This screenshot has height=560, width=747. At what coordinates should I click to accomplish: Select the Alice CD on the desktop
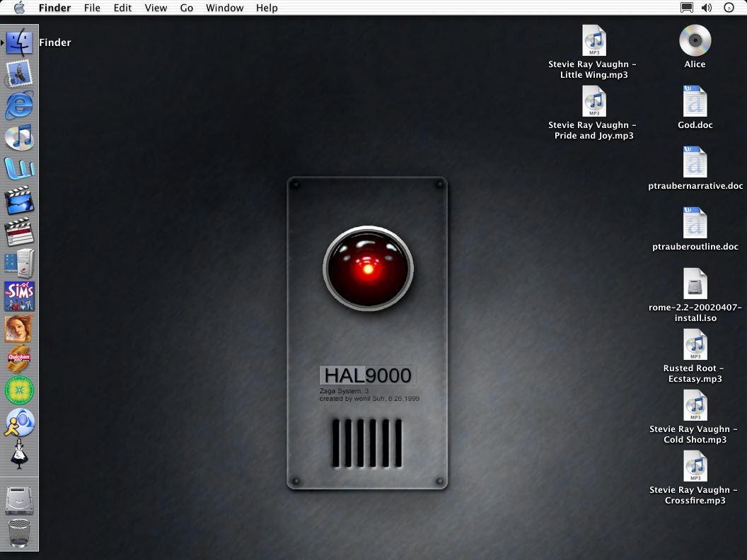pyautogui.click(x=695, y=40)
